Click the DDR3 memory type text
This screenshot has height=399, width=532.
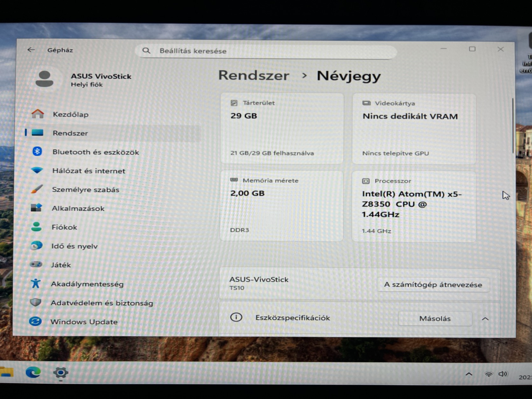[x=239, y=230]
